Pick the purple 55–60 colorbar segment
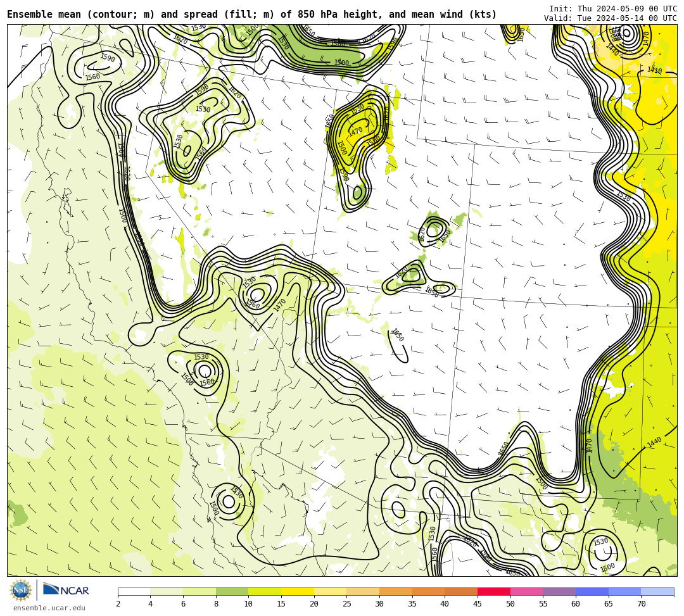684x616 pixels. coord(559,592)
